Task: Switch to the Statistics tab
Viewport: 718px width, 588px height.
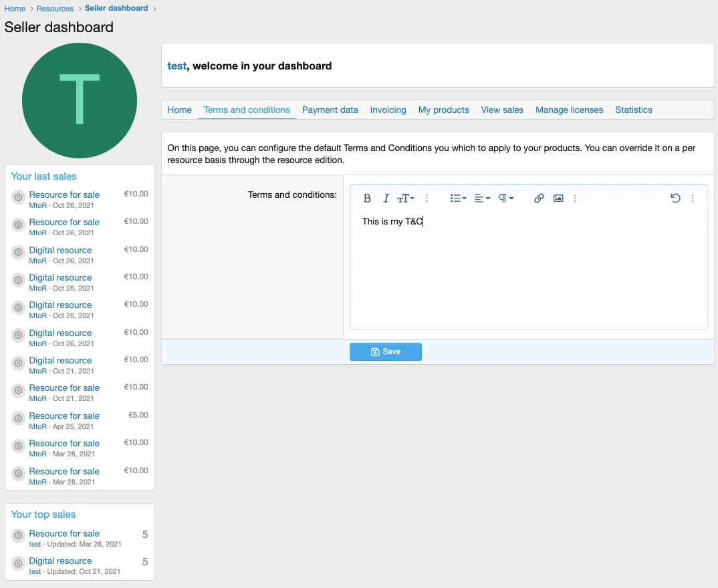Action: [633, 110]
